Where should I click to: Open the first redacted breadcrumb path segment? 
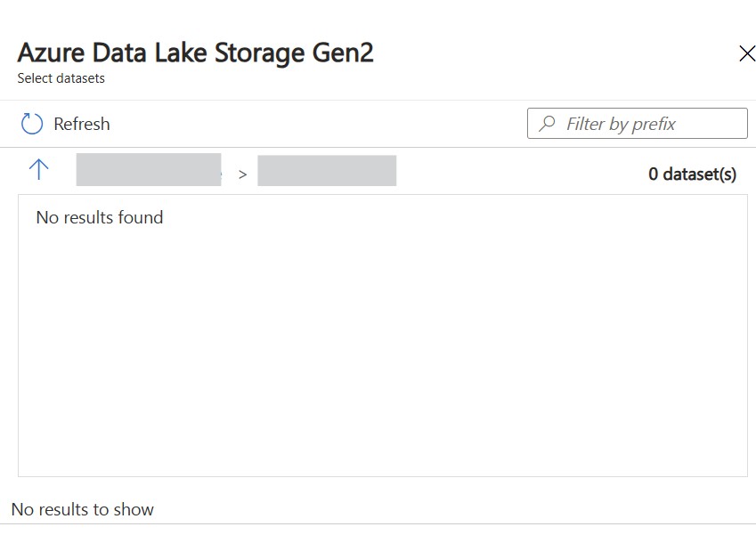(x=149, y=170)
